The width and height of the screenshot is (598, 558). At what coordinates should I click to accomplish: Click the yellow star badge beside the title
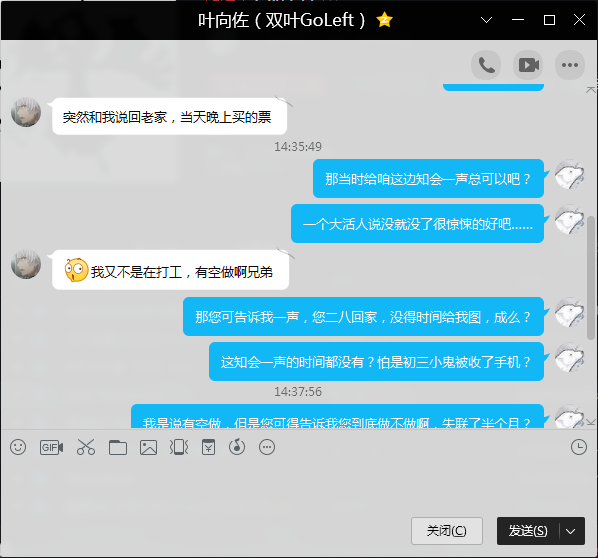click(384, 20)
